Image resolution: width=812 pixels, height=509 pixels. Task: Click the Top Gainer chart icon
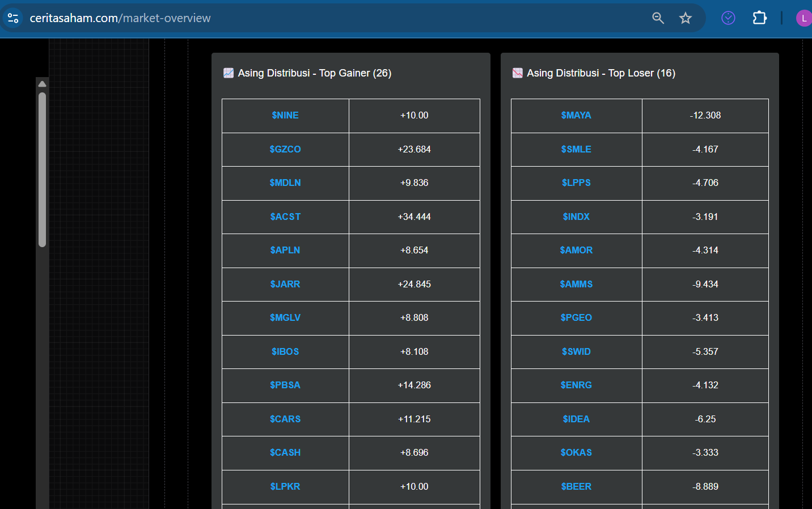pyautogui.click(x=229, y=73)
